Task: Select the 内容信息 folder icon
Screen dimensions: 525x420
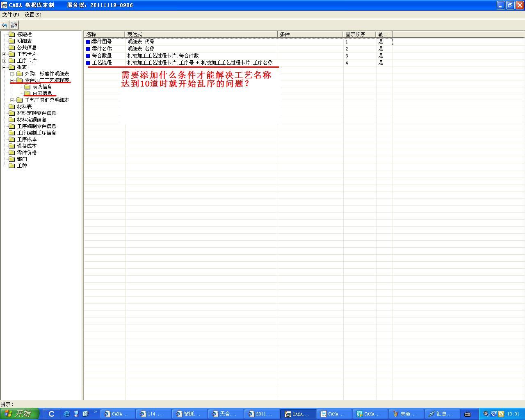Action: (27, 94)
